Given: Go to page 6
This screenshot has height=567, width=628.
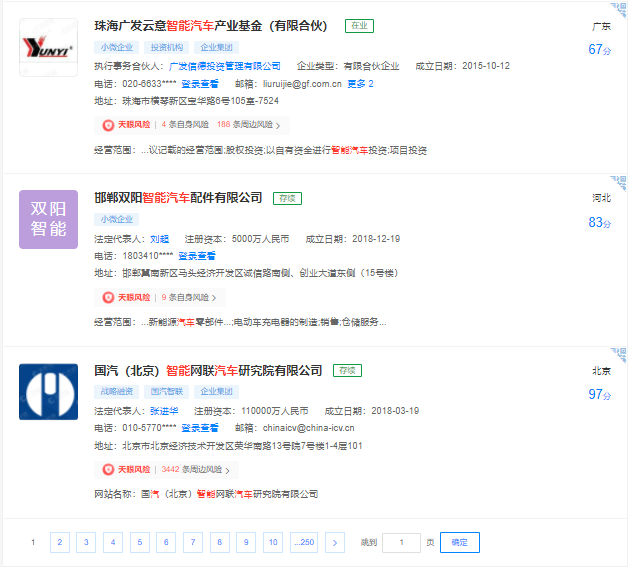Looking at the screenshot, I should point(166,543).
